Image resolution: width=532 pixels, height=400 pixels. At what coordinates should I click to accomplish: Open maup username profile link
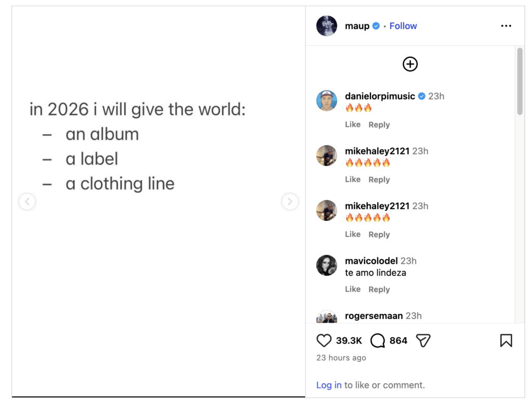click(x=357, y=26)
